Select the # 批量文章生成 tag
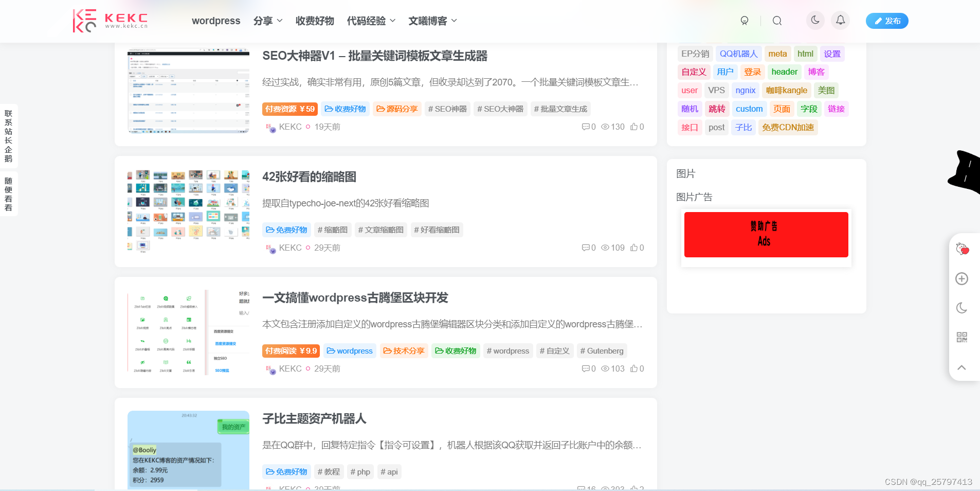This screenshot has width=980, height=491. click(x=560, y=109)
